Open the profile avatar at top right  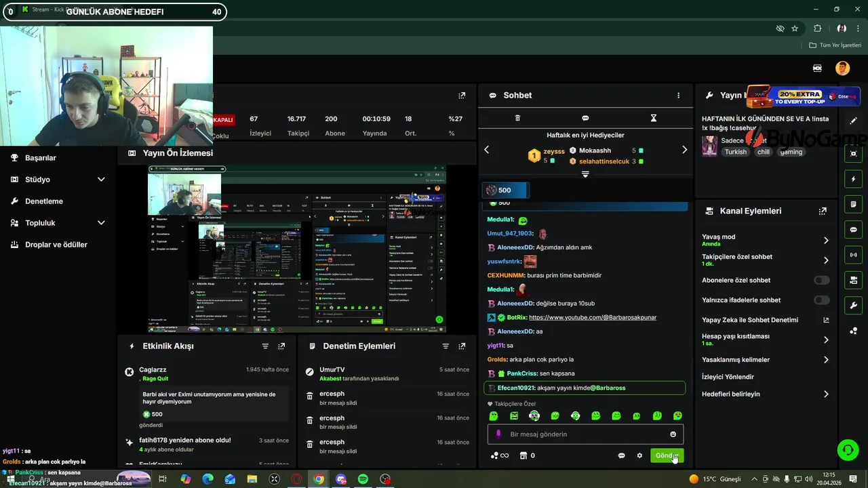[x=842, y=68]
